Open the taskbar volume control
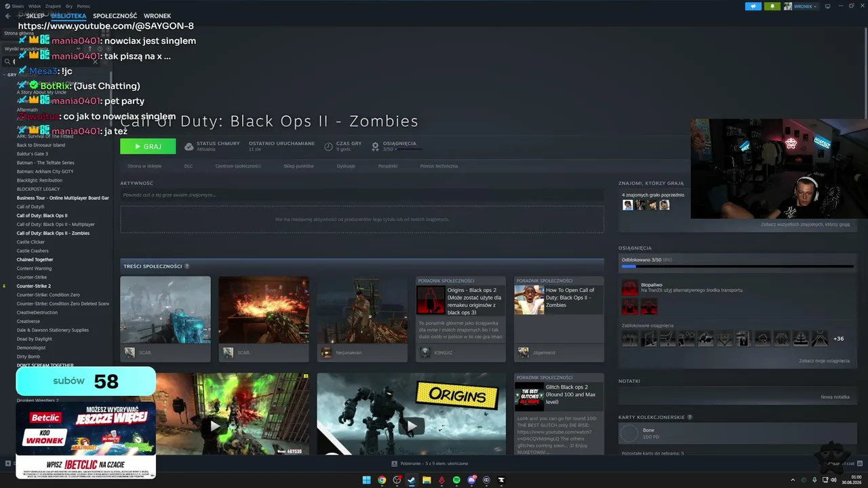This screenshot has width=868, height=488. click(x=833, y=480)
